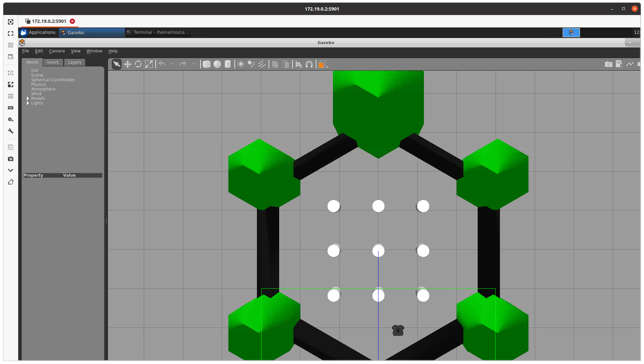
Task: Select the 172.19.0.2:5901 connection tab
Action: click(x=49, y=21)
